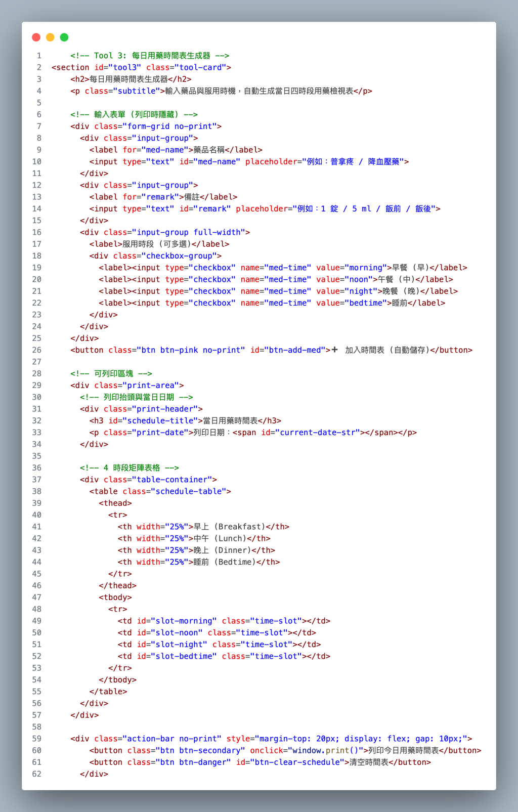Click header text "晚上 (Dinner)"

click(x=223, y=550)
